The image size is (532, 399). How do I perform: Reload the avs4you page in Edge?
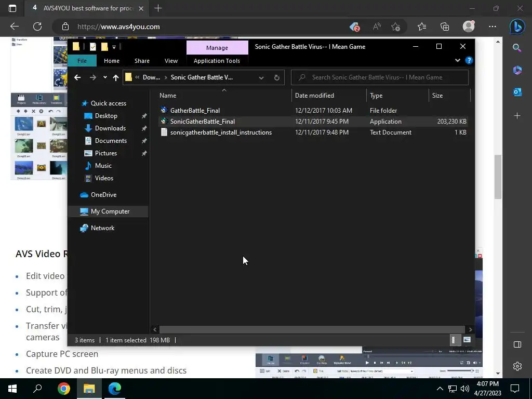37,26
